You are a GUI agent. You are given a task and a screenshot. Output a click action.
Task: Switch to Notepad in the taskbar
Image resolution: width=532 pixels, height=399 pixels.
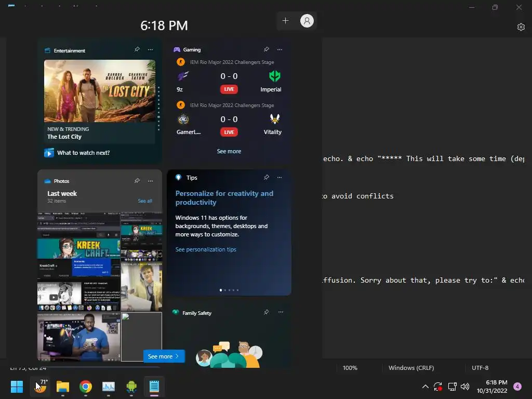click(x=154, y=387)
